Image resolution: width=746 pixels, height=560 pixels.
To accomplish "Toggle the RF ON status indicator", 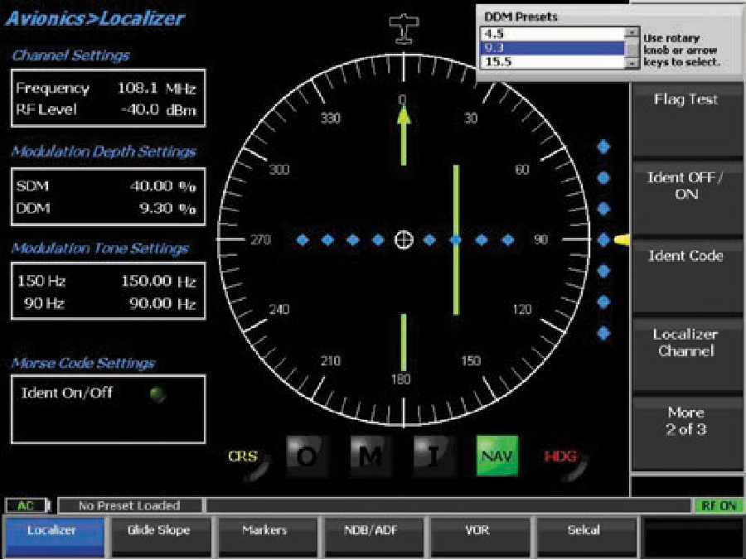I will click(717, 505).
